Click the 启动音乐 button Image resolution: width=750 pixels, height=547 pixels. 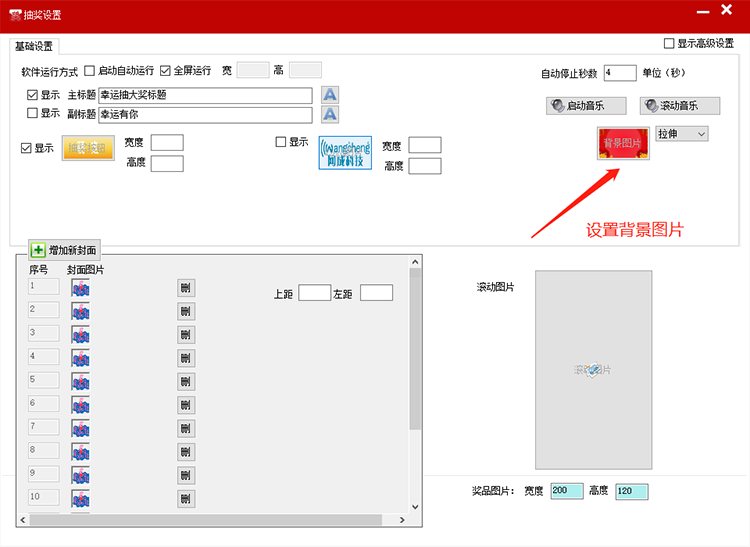tap(588, 106)
